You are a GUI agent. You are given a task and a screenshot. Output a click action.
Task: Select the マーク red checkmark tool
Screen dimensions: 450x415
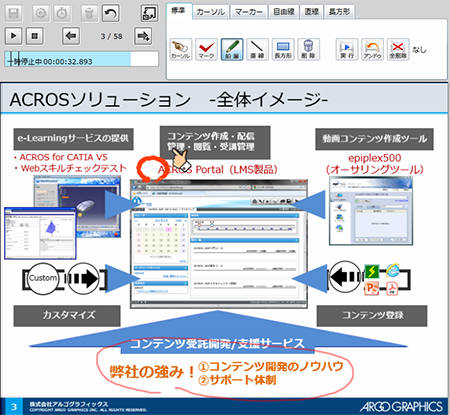pyautogui.click(x=206, y=49)
